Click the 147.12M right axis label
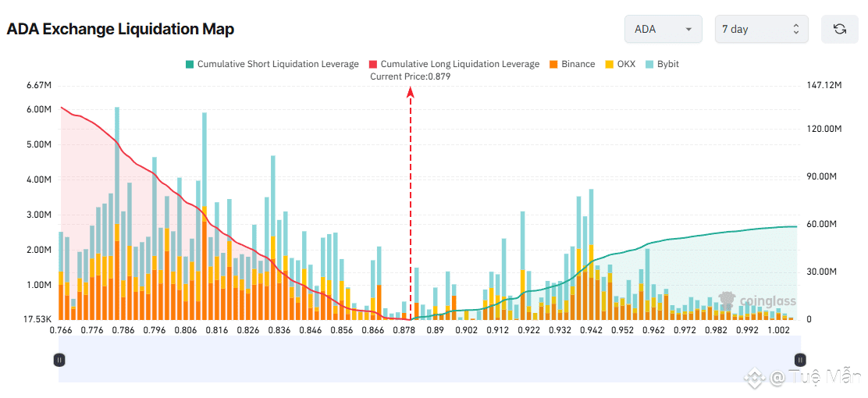This screenshot has height=398, width=868. (823, 86)
